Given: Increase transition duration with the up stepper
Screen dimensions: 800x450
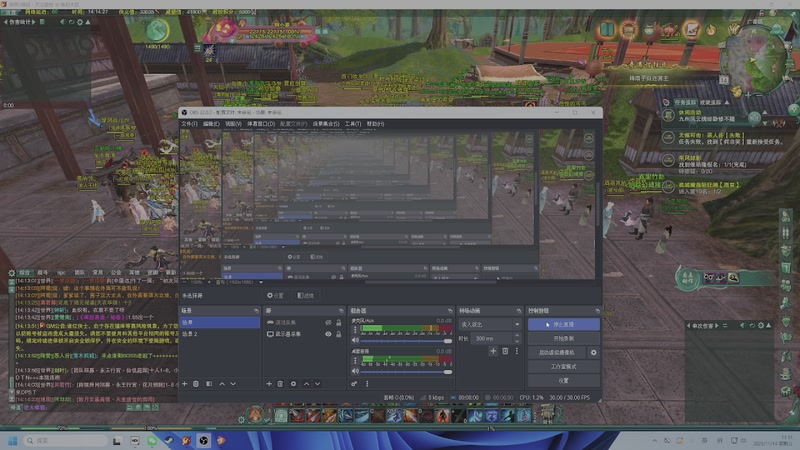Looking at the screenshot, I should coord(517,336).
